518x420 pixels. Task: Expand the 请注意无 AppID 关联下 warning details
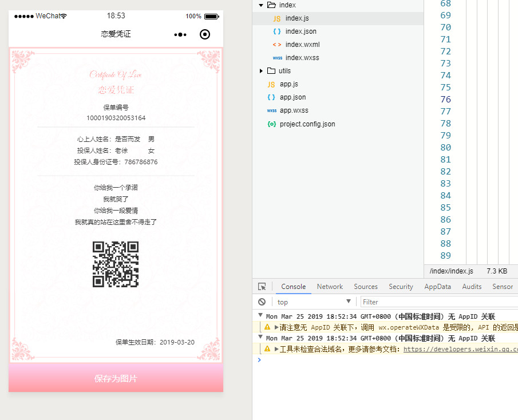(276, 327)
